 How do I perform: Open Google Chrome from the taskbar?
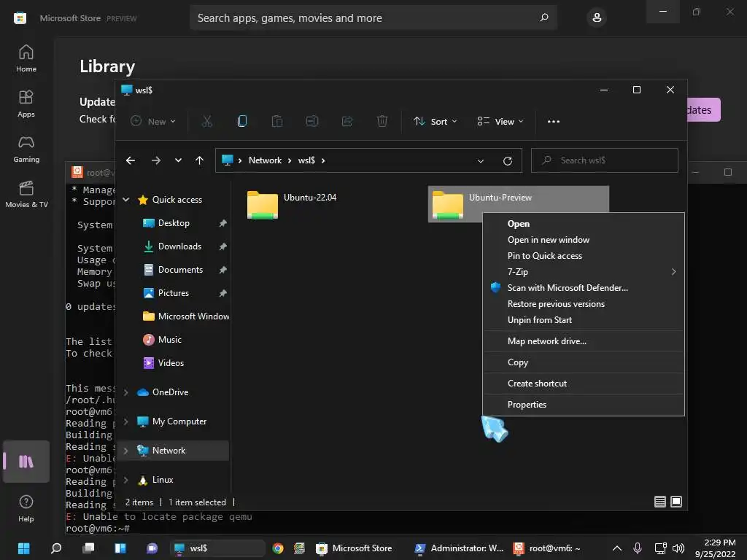tap(278, 548)
